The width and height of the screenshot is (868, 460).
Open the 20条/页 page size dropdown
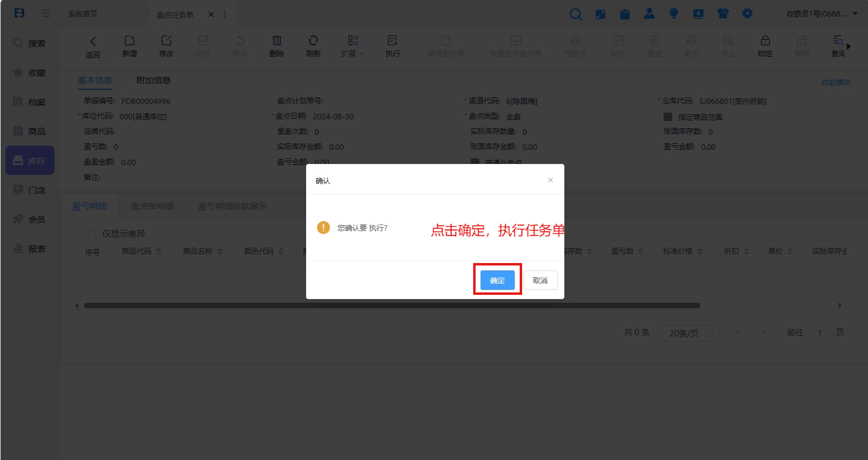689,333
